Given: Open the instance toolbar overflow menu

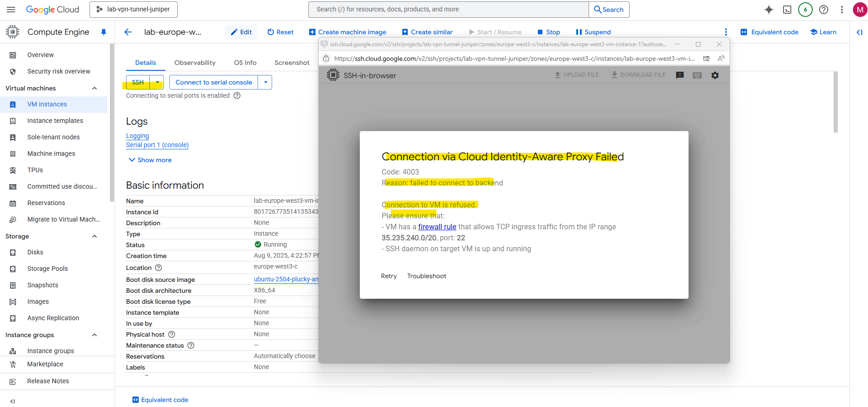Looking at the screenshot, I should click(x=726, y=32).
